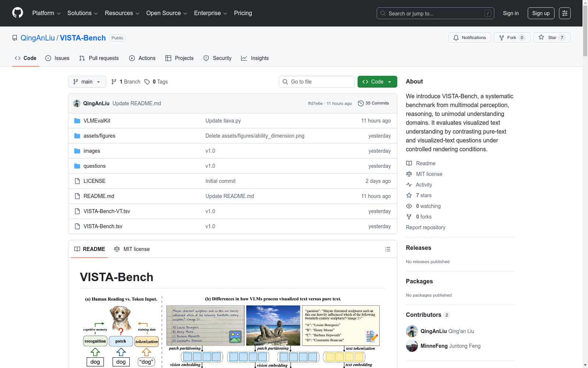Click QingAnLiu contributor avatar
Image resolution: width=588 pixels, height=368 pixels.
pos(412,331)
